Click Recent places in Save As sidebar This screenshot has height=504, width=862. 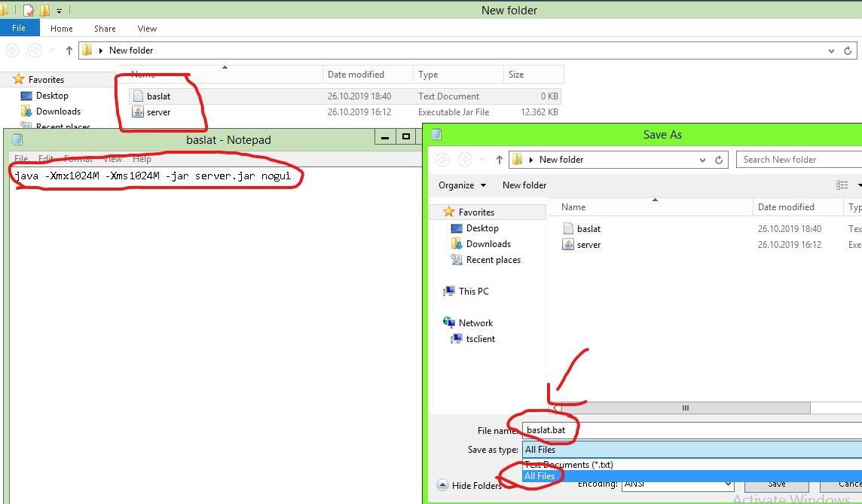click(x=493, y=260)
